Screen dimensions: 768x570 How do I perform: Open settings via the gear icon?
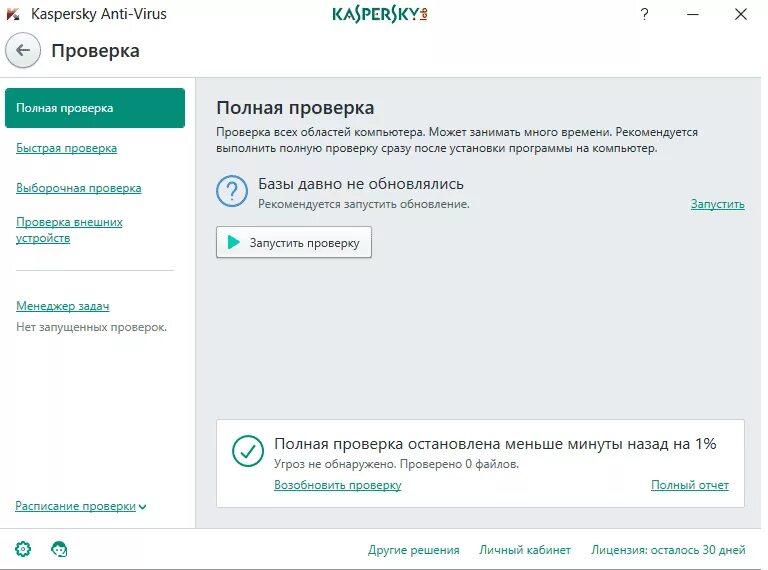(x=23, y=549)
